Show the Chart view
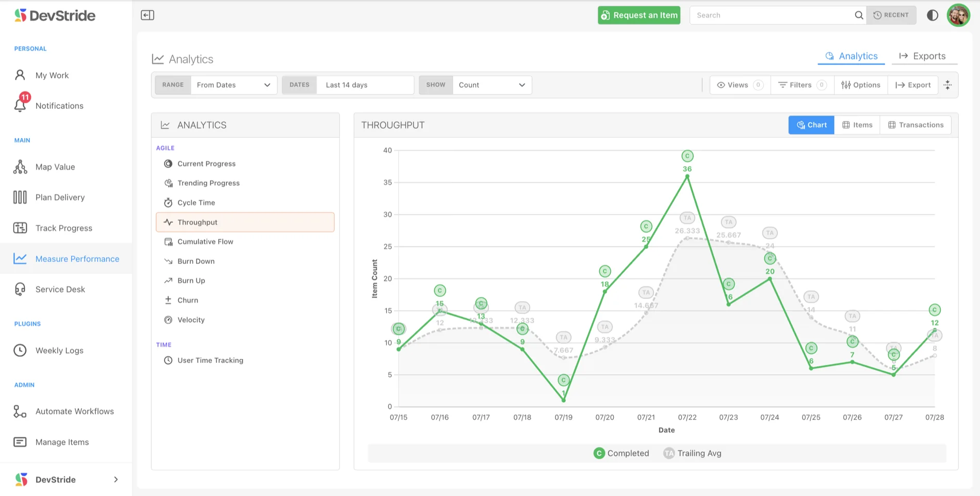980x496 pixels. click(811, 125)
